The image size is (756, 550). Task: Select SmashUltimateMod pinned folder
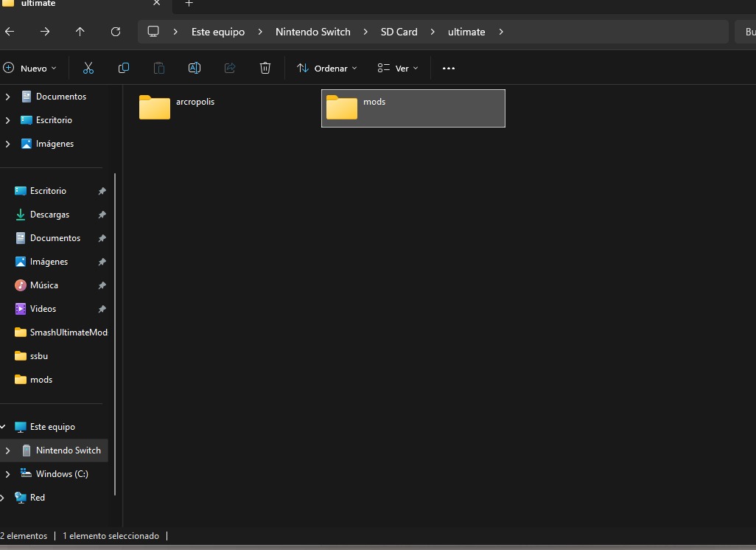[68, 333]
